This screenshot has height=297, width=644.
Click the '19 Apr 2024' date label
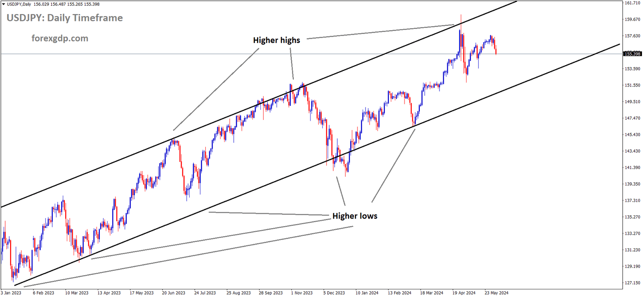(x=464, y=293)
